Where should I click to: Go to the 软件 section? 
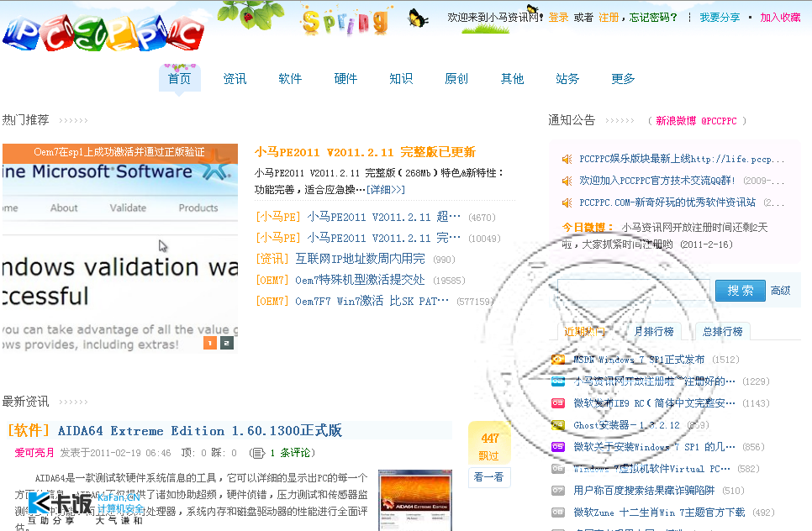click(x=290, y=79)
